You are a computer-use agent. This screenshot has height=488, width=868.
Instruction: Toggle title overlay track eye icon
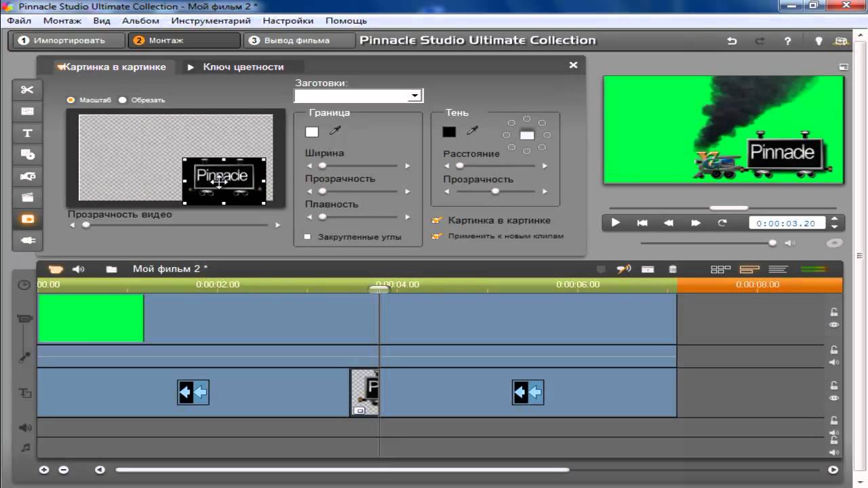pos(834,398)
